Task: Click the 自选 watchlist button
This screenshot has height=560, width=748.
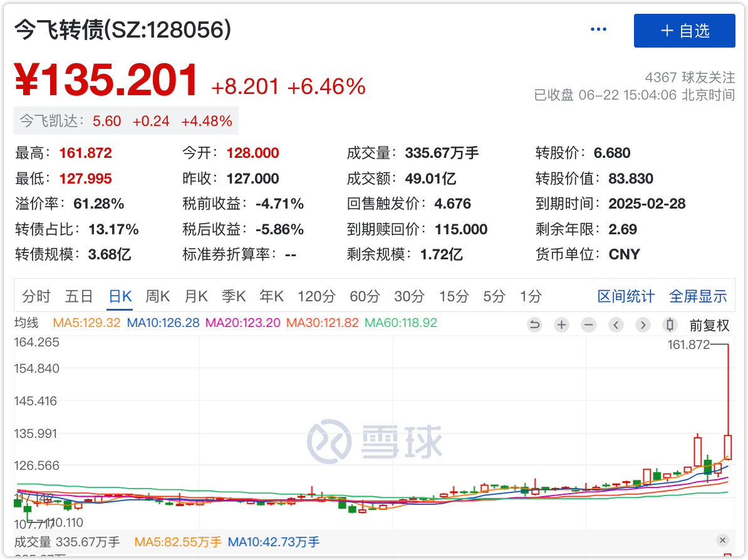Action: coord(684,30)
